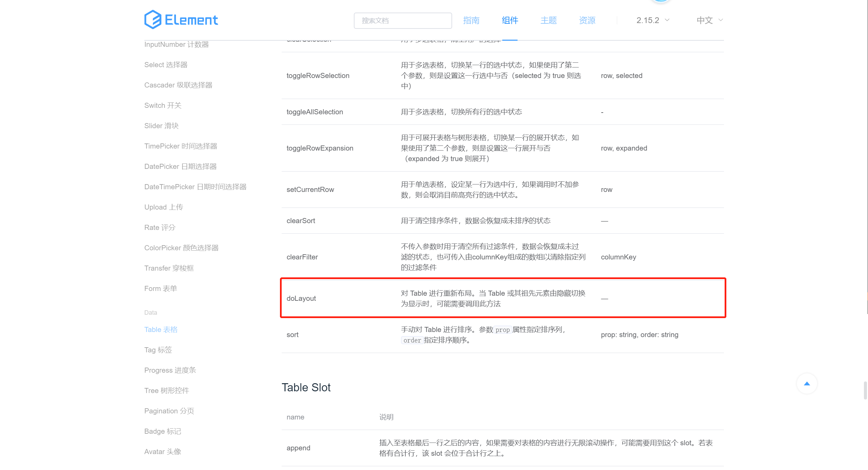Switch to the 主题 navigation tab

coord(548,20)
